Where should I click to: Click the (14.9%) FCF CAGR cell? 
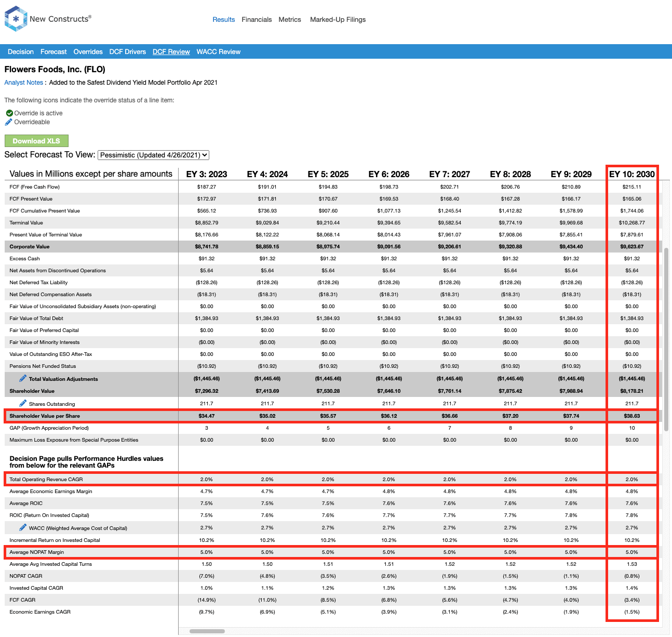click(x=207, y=600)
